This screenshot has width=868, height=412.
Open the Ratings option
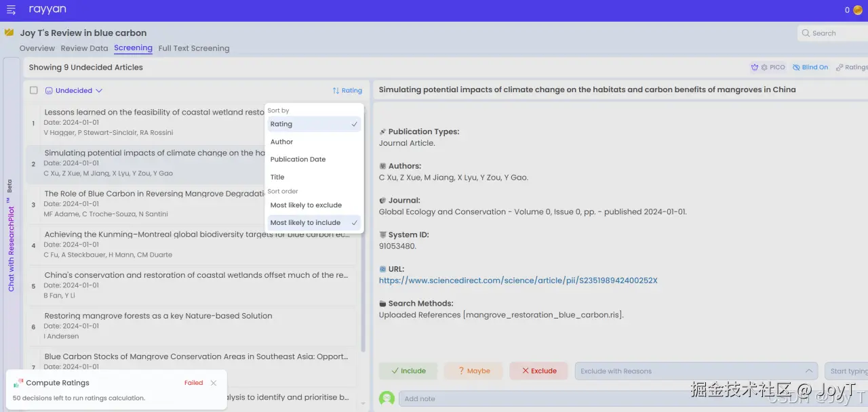(x=852, y=67)
